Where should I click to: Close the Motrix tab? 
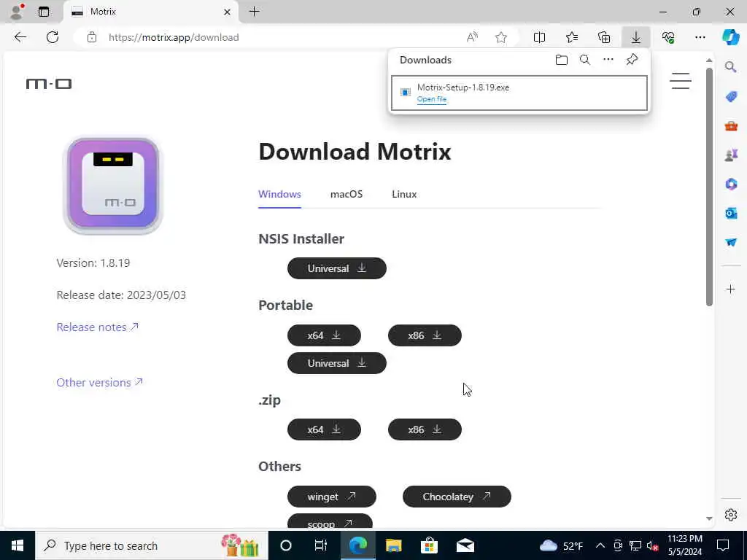click(x=228, y=12)
